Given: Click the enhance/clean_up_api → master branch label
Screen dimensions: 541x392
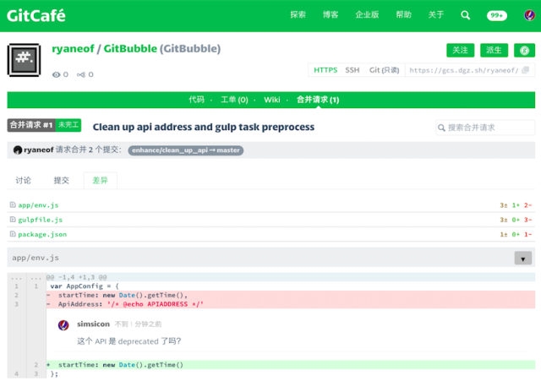Looking at the screenshot, I should tap(186, 150).
